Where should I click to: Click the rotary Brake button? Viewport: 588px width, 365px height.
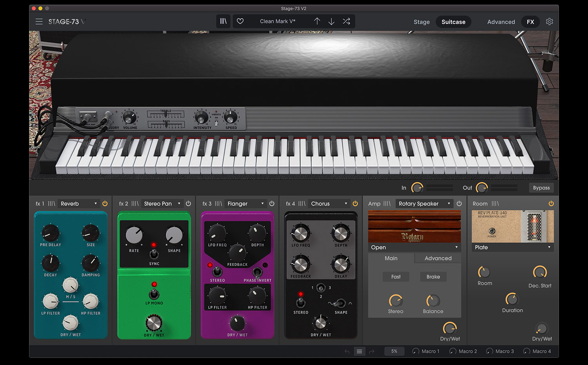[x=433, y=276]
